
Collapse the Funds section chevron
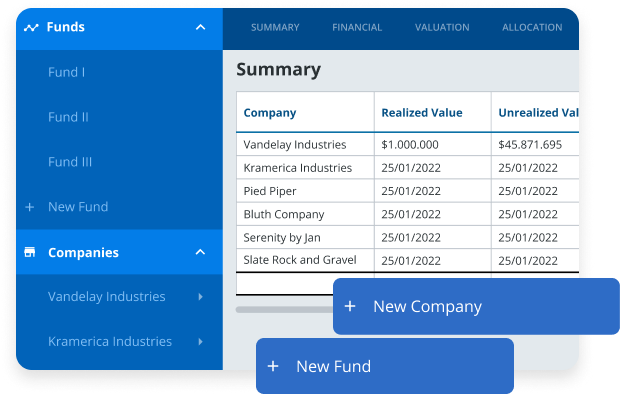point(200,27)
